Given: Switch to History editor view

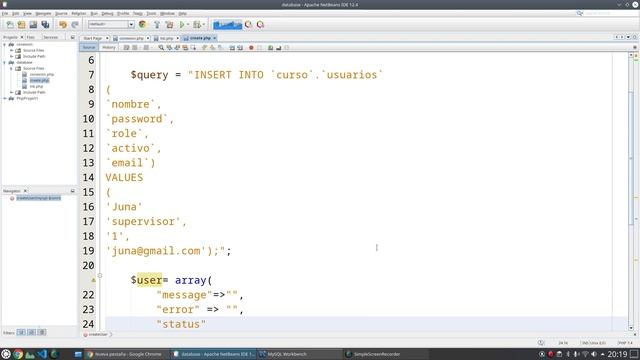Looking at the screenshot, I should pos(109,48).
